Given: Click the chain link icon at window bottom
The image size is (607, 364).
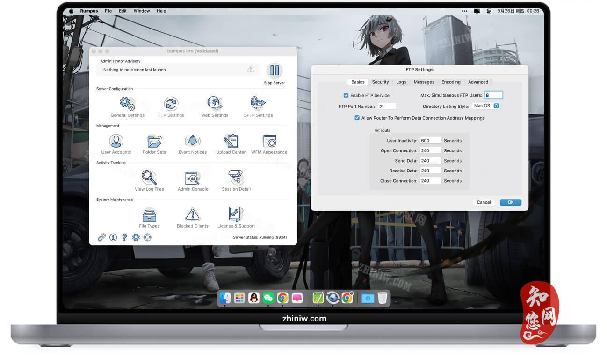Looking at the screenshot, I should click(101, 237).
